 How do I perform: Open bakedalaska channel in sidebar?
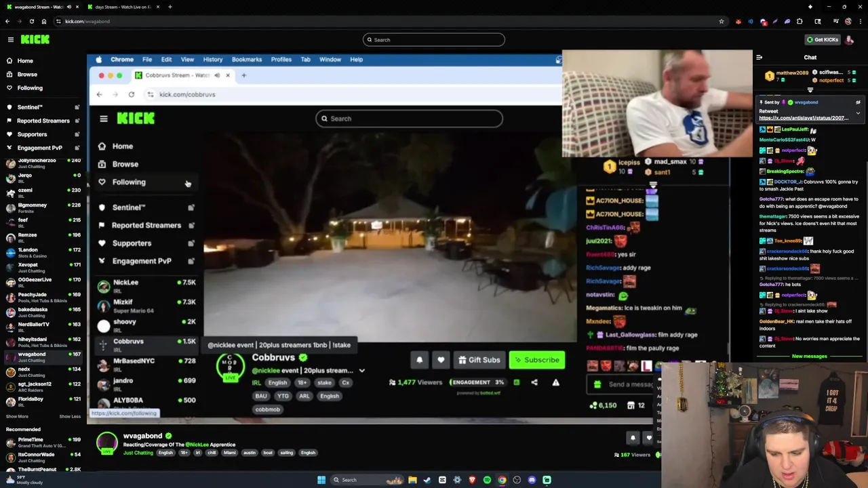pyautogui.click(x=44, y=312)
